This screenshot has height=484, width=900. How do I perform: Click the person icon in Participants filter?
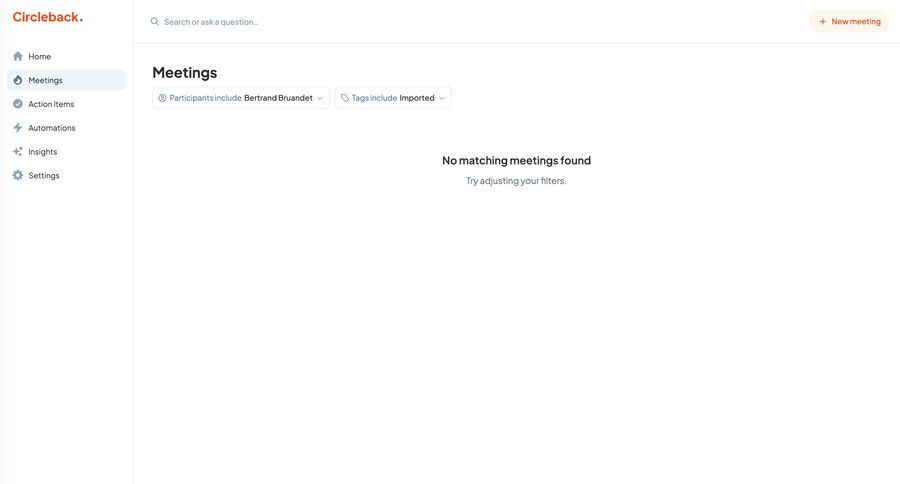coord(163,98)
